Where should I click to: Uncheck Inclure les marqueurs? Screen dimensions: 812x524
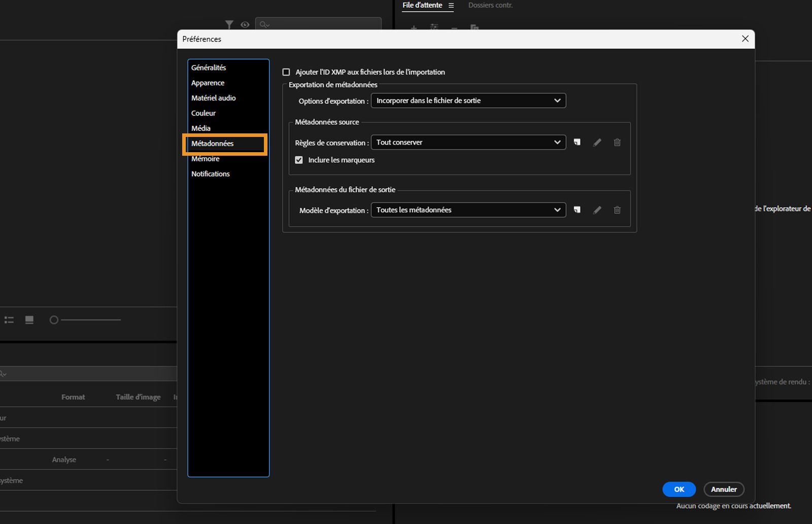coord(299,160)
